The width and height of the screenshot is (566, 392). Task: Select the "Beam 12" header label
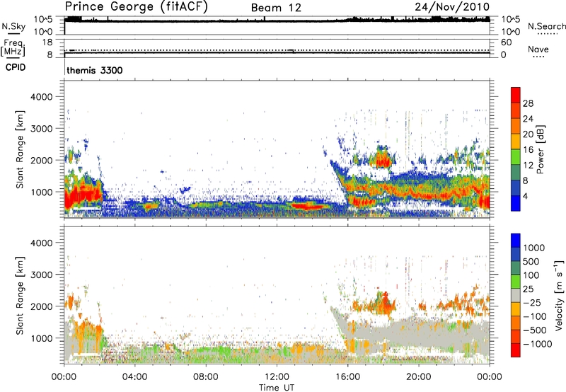pyautogui.click(x=276, y=8)
